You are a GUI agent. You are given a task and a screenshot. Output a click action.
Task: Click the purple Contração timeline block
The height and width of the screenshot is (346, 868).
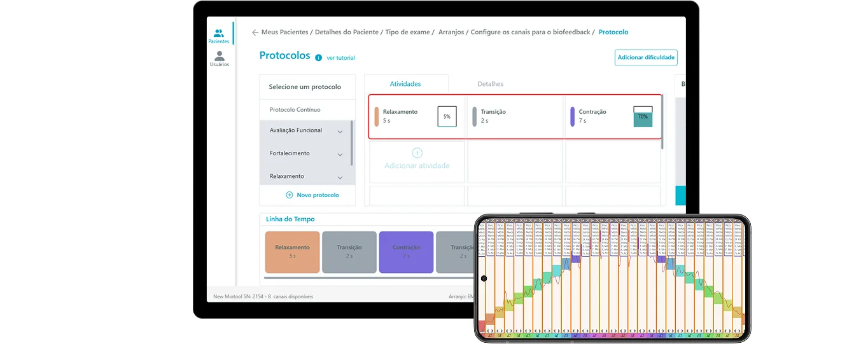pyautogui.click(x=406, y=252)
